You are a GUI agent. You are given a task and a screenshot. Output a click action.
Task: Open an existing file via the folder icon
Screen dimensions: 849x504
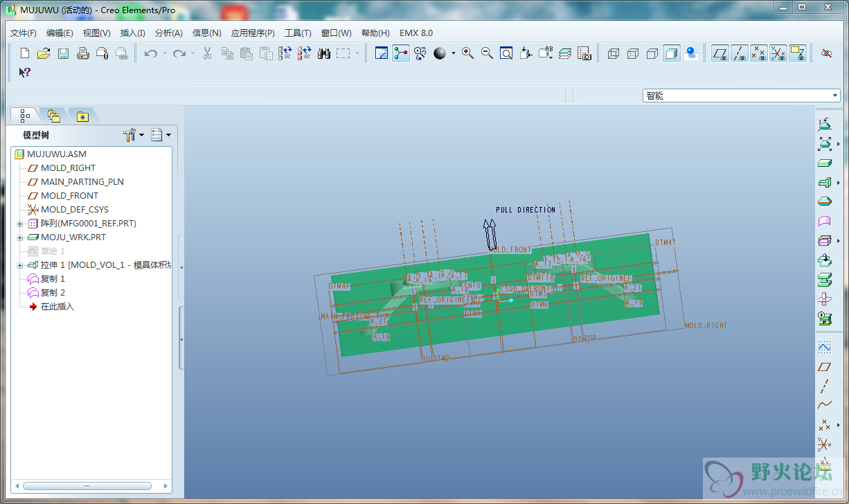coord(44,53)
